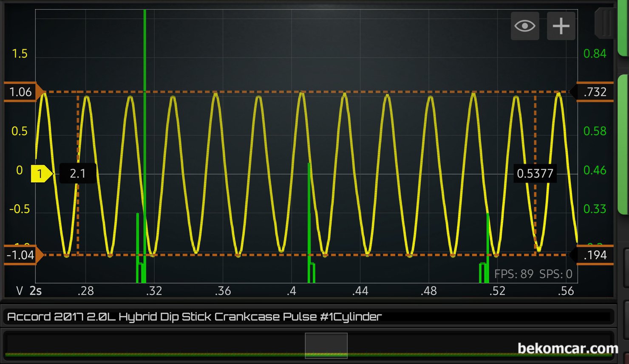Select the yellow channel 1 zero marker
Viewport: 629px width, 364px height.
click(x=41, y=173)
